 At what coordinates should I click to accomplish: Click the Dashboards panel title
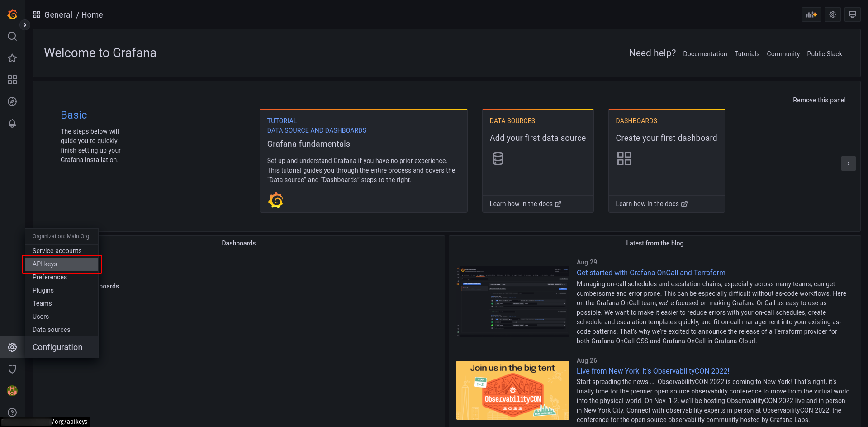(238, 243)
